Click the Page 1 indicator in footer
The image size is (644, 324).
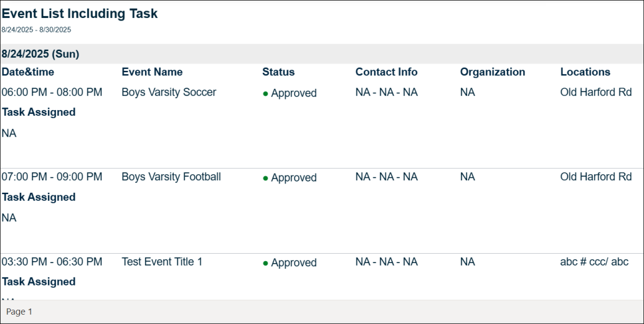pos(19,312)
